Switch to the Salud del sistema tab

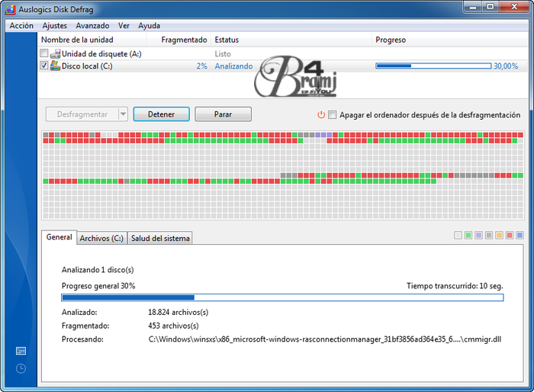(160, 238)
